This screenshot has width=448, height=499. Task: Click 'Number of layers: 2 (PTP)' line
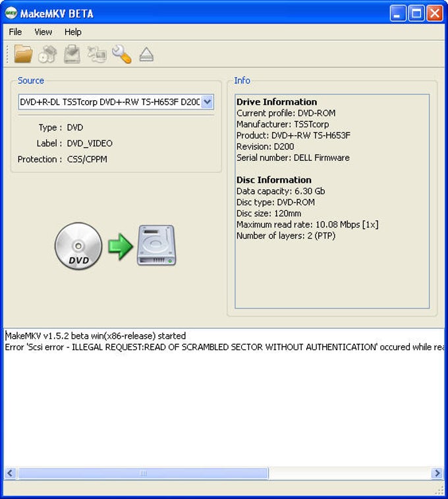tap(286, 235)
